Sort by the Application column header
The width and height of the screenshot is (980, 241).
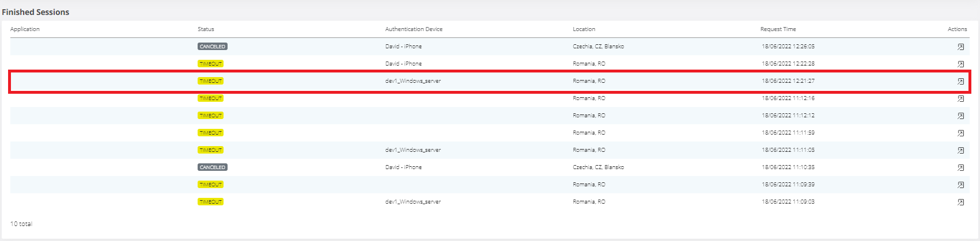point(25,29)
